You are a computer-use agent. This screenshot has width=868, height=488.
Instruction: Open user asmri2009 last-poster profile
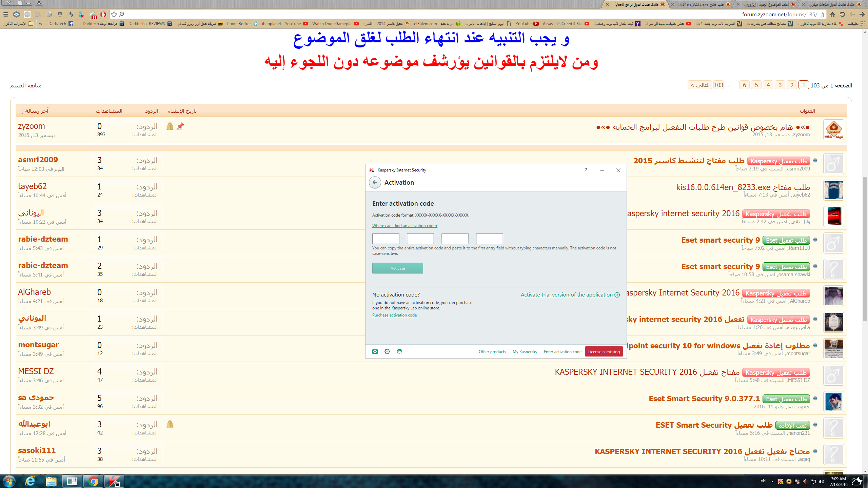click(x=38, y=160)
